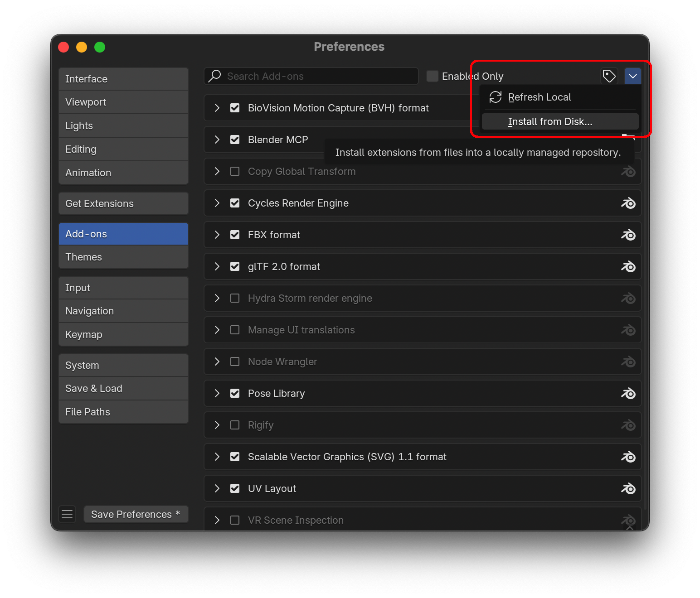The image size is (700, 598).
Task: Switch to the Viewport preferences section
Action: click(x=123, y=102)
